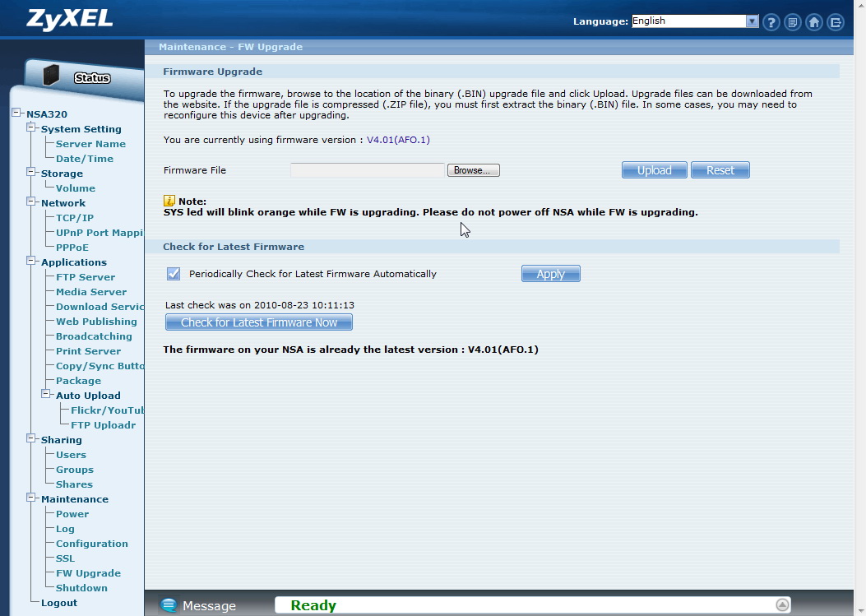Open Date/Time settings
866x616 pixels.
(85, 159)
